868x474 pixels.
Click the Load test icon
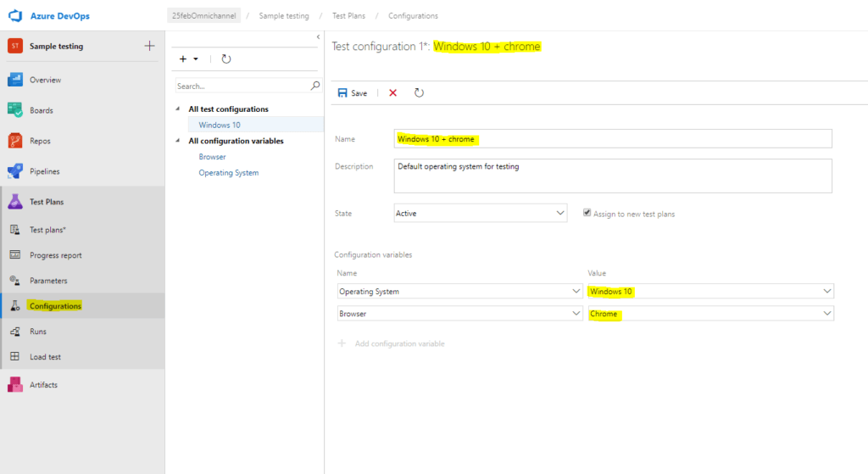(x=15, y=357)
